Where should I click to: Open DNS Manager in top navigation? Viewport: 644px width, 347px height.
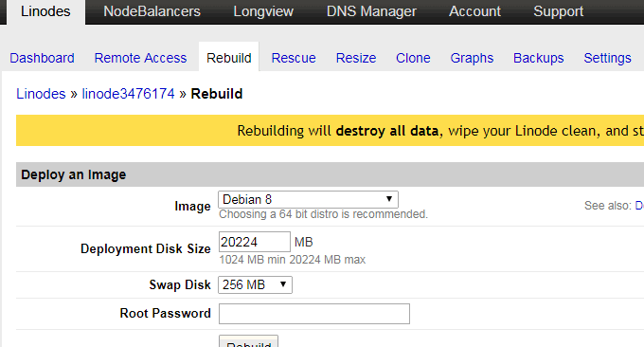[x=371, y=11]
